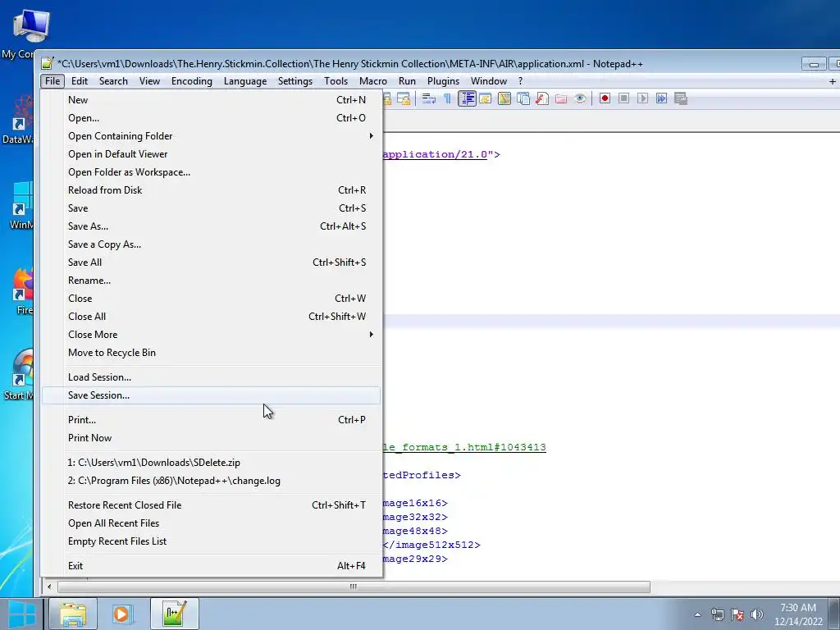This screenshot has width=840, height=630.
Task: Choose New from the File menu
Action: pos(211,99)
